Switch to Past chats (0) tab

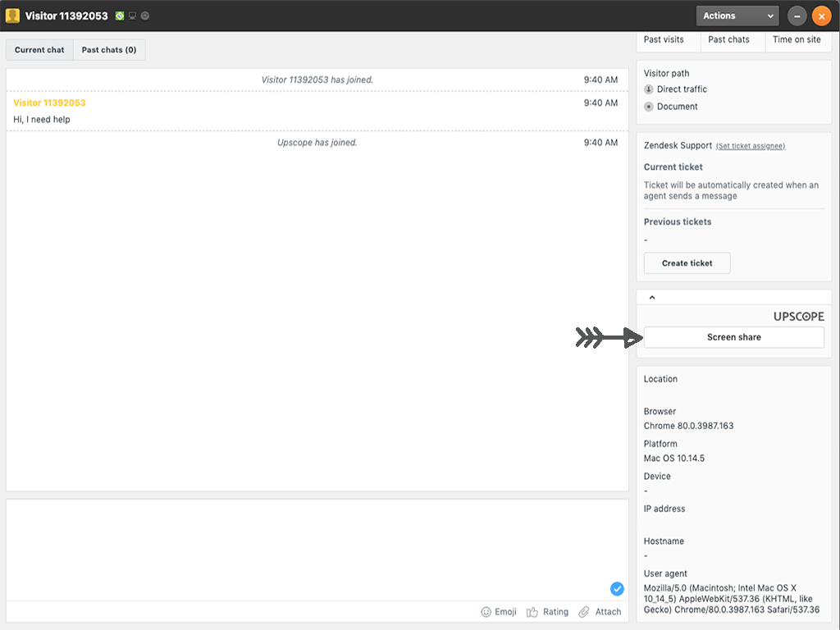[x=109, y=50]
